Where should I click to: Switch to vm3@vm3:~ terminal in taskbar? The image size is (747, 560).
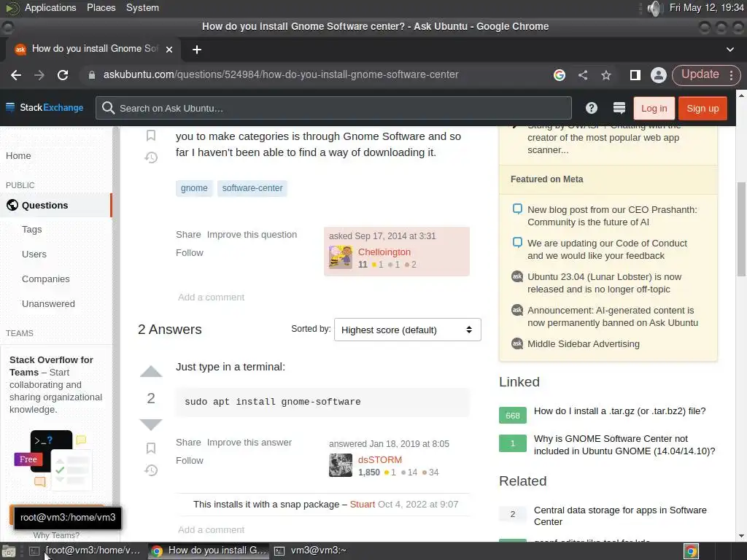point(311,551)
